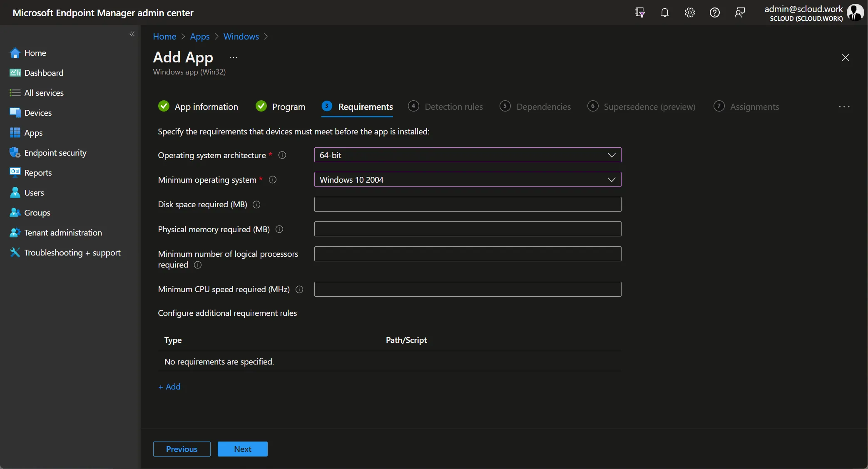Click the admin account avatar
The height and width of the screenshot is (469, 868).
pos(855,12)
